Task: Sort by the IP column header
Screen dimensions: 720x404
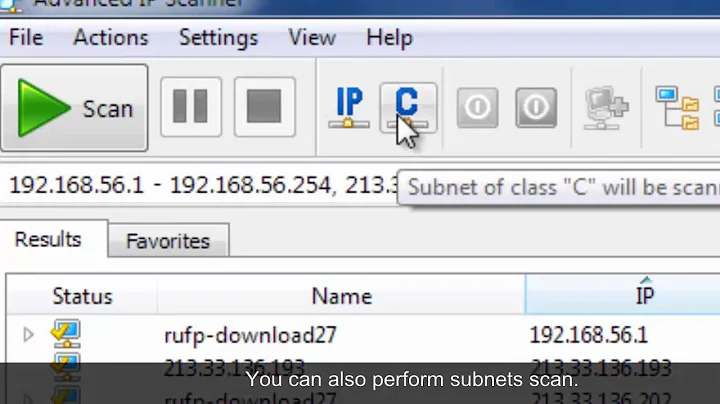Action: (623, 295)
